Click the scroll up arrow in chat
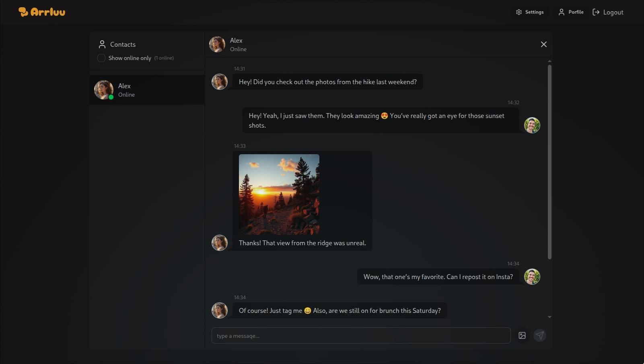The height and width of the screenshot is (364, 644). coord(549,61)
